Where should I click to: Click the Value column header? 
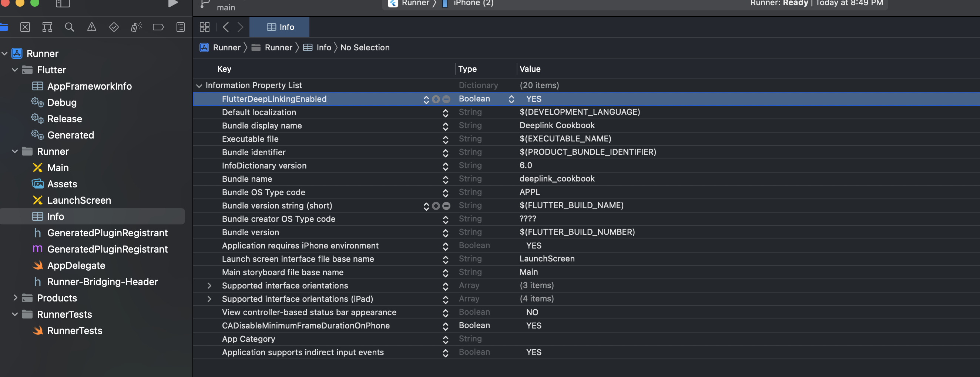pyautogui.click(x=530, y=69)
